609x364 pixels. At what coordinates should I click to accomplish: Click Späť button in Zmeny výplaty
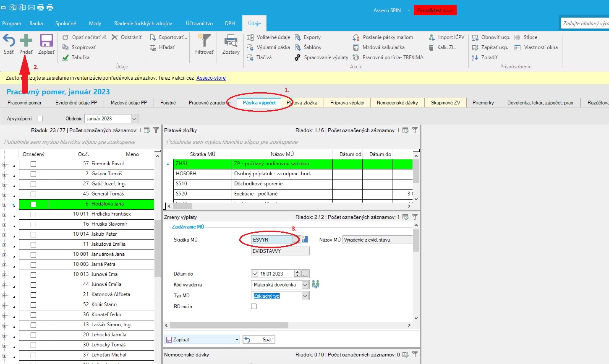259,340
